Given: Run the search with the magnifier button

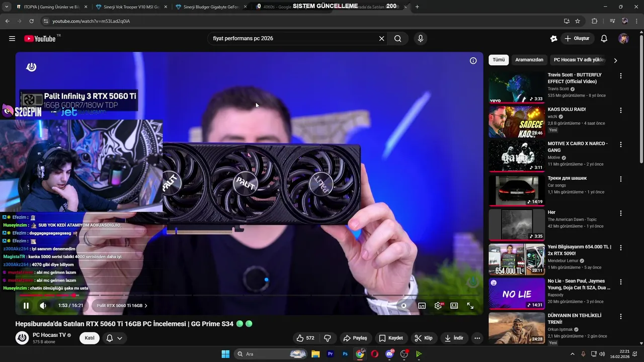Looking at the screenshot, I should pyautogui.click(x=398, y=39).
